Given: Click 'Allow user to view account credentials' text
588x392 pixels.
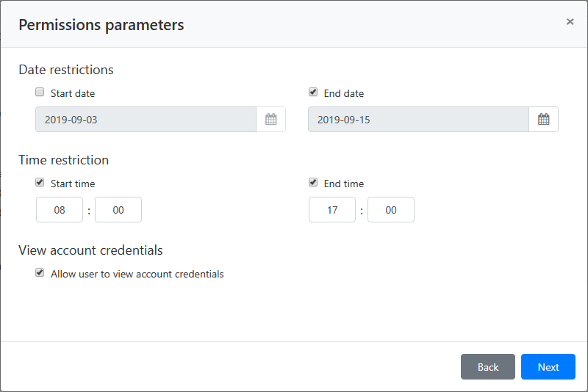Looking at the screenshot, I should pos(137,274).
